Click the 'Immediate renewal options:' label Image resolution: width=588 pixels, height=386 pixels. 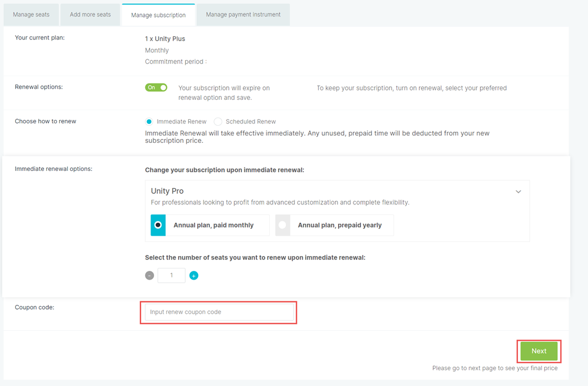pos(54,169)
